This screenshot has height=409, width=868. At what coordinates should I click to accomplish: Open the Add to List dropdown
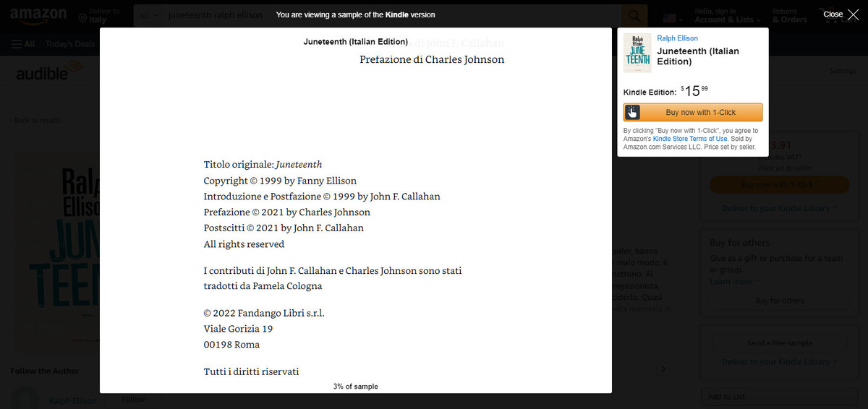point(780,397)
